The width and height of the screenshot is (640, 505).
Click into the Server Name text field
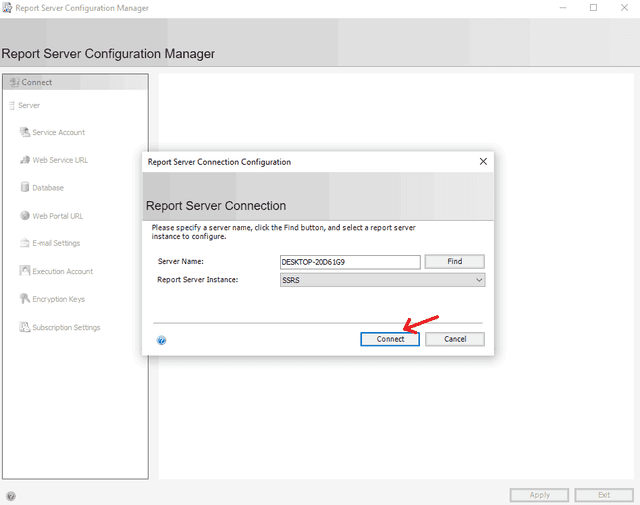pos(349,262)
